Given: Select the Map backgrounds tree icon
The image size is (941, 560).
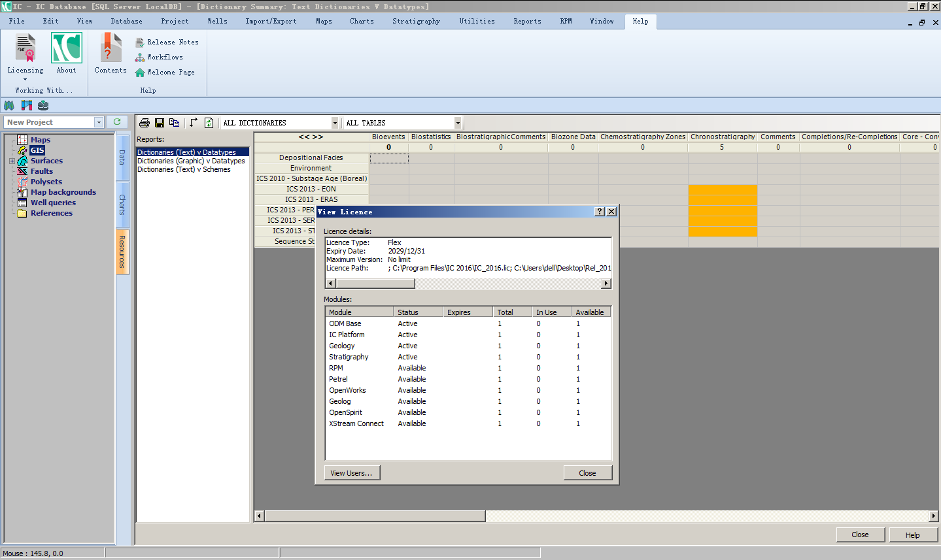Looking at the screenshot, I should (22, 192).
